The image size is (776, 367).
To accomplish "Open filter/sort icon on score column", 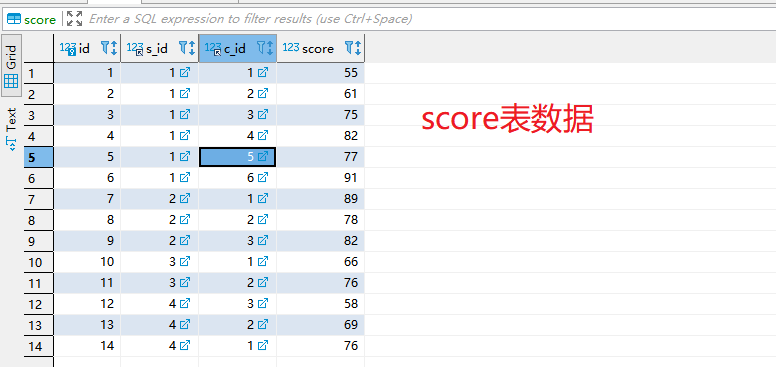I will (x=353, y=48).
